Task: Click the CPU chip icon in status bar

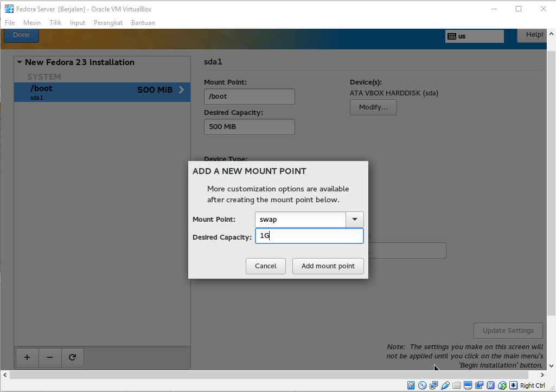Action: click(x=491, y=385)
